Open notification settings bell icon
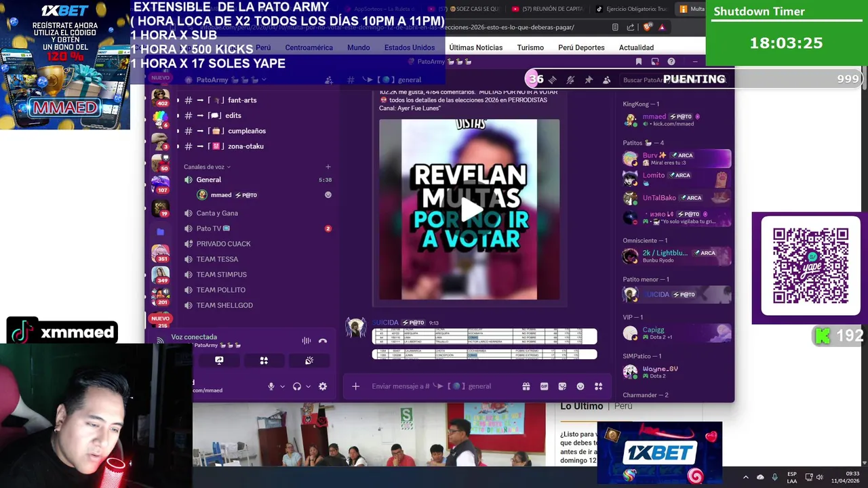868x488 pixels. [570, 80]
